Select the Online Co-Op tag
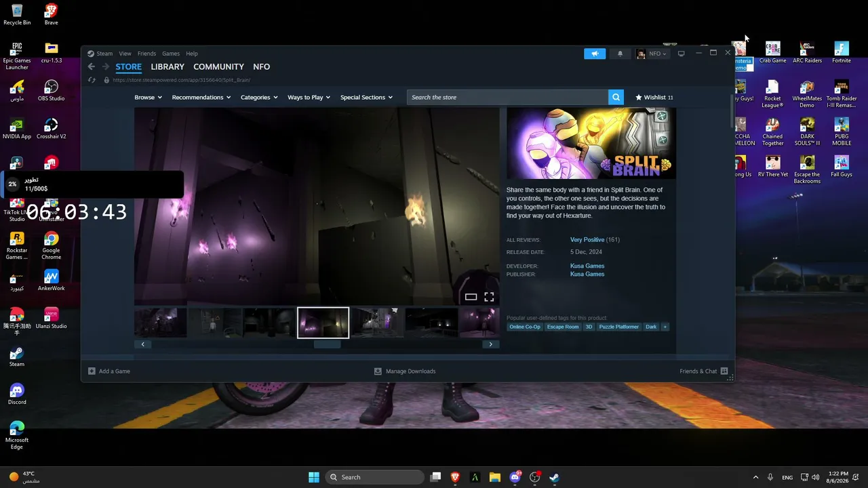Image resolution: width=868 pixels, height=488 pixels. (525, 327)
